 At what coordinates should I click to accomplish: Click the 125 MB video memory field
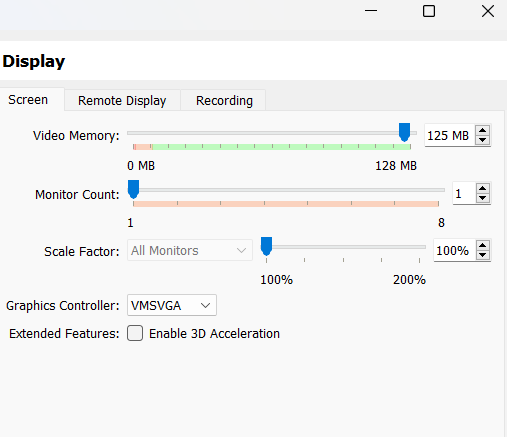[x=450, y=135]
